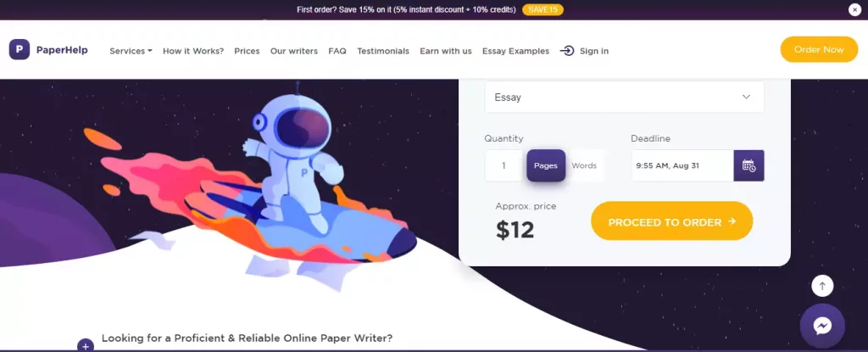The height and width of the screenshot is (352, 868).
Task: Click the quantity number input field
Action: (504, 165)
